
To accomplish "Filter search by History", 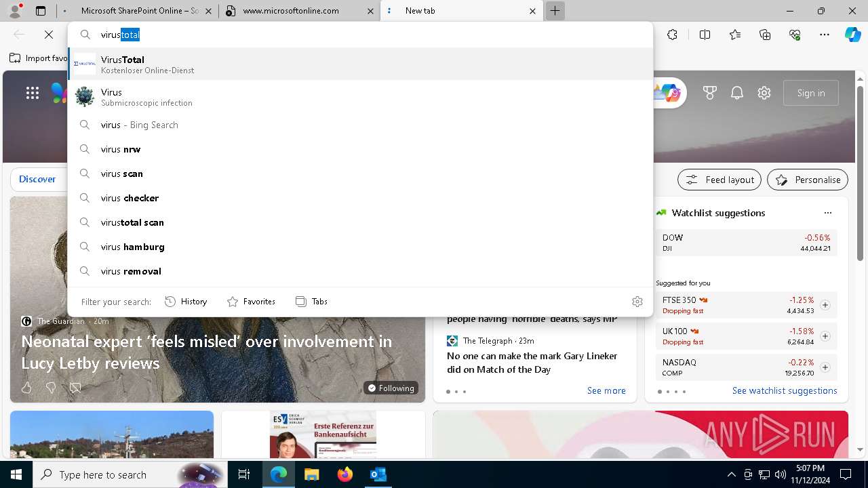I will [x=186, y=302].
